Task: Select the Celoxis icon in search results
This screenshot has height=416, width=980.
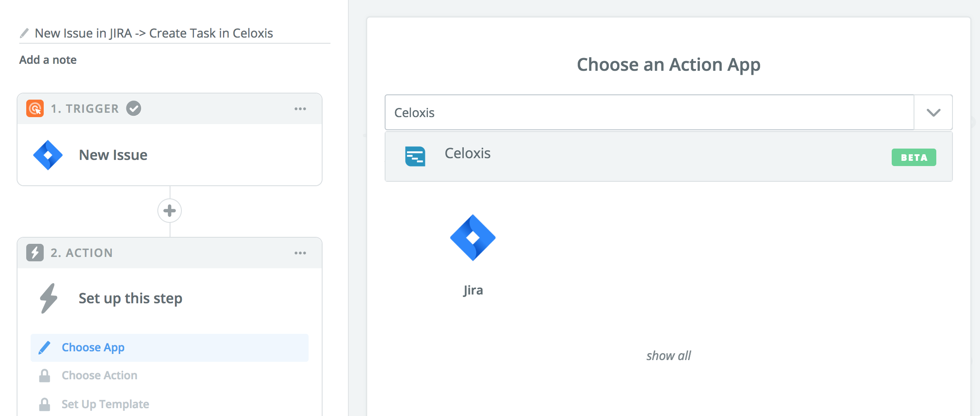Action: click(415, 156)
